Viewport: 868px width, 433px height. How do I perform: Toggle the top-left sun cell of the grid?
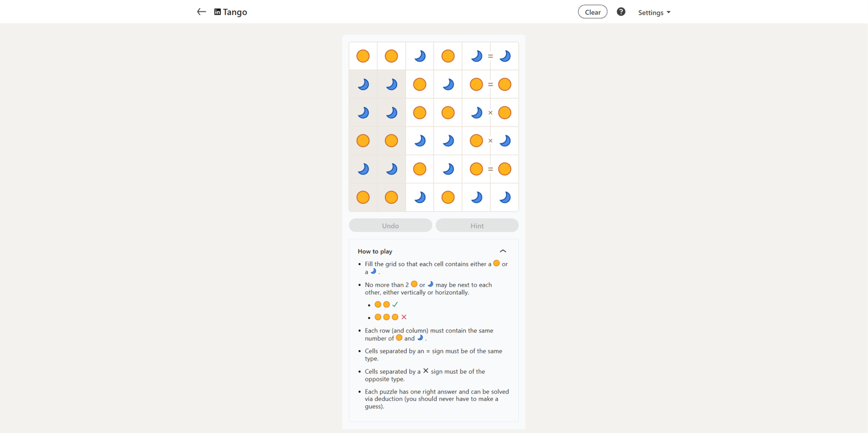(x=363, y=56)
